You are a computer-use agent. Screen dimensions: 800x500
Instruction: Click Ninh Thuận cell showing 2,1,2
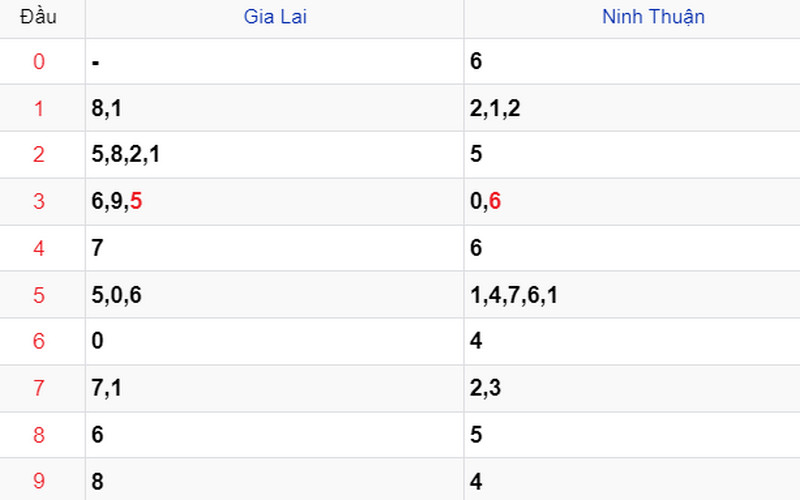coord(495,109)
